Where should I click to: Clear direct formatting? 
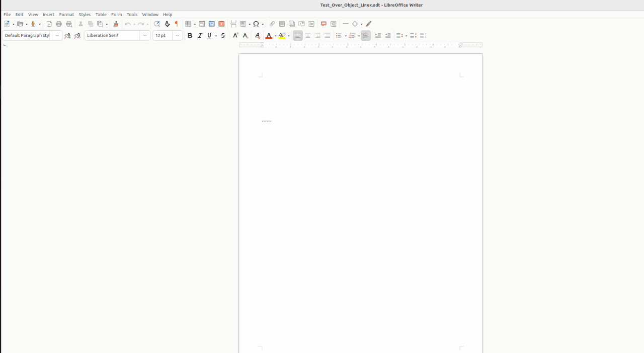point(258,36)
